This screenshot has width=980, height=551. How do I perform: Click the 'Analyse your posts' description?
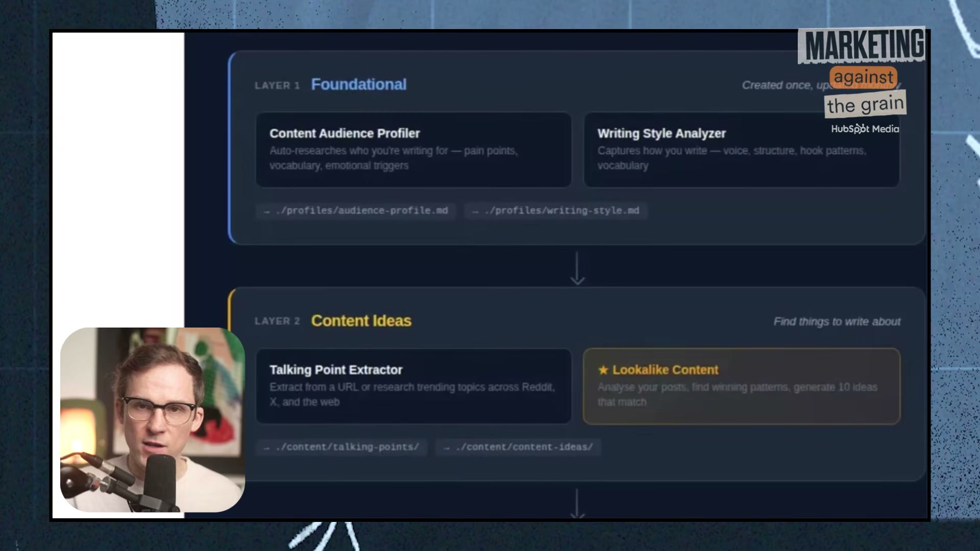(x=738, y=394)
